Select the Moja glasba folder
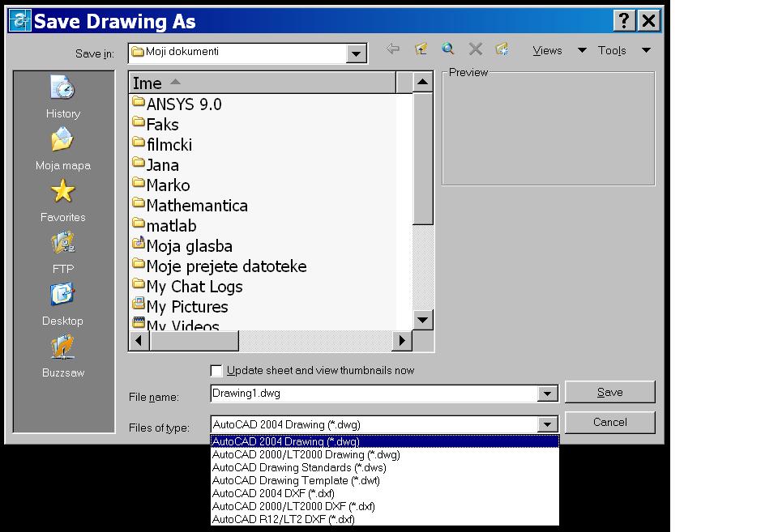This screenshot has height=532, width=778. 182,246
